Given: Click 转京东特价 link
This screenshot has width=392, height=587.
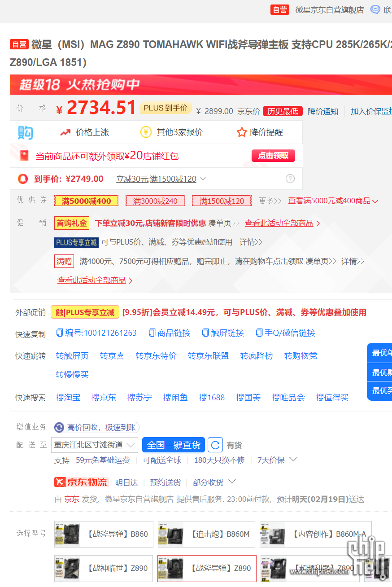Looking at the screenshot, I should 156,356.
